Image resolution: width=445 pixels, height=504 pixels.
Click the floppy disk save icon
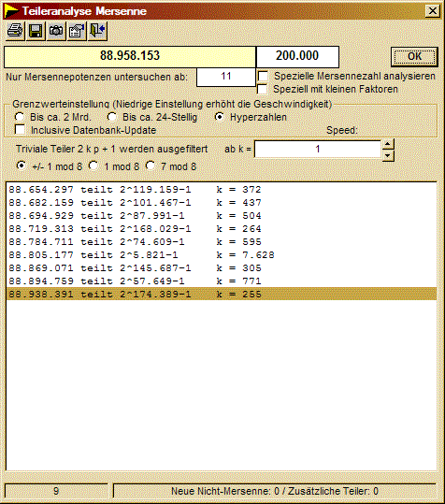[x=36, y=31]
